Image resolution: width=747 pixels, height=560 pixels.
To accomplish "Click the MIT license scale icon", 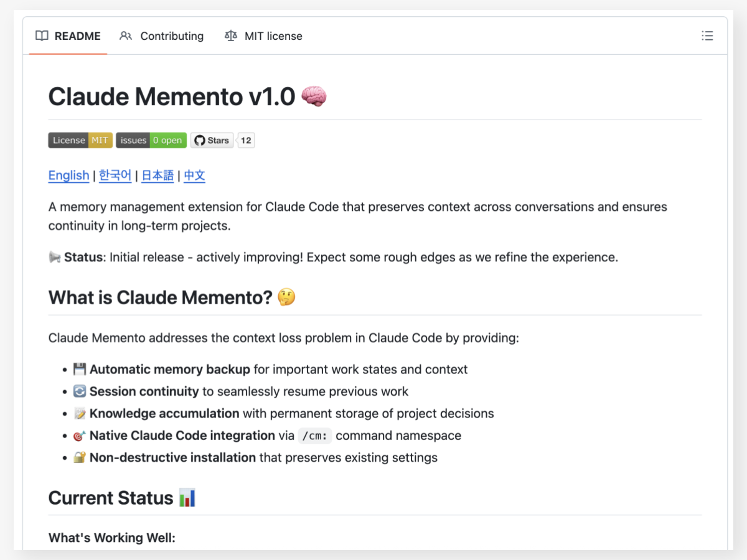I will (x=231, y=36).
